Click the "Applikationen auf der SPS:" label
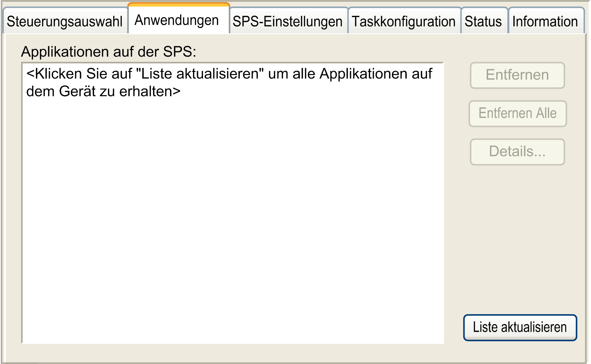591x364 pixels. [x=108, y=52]
